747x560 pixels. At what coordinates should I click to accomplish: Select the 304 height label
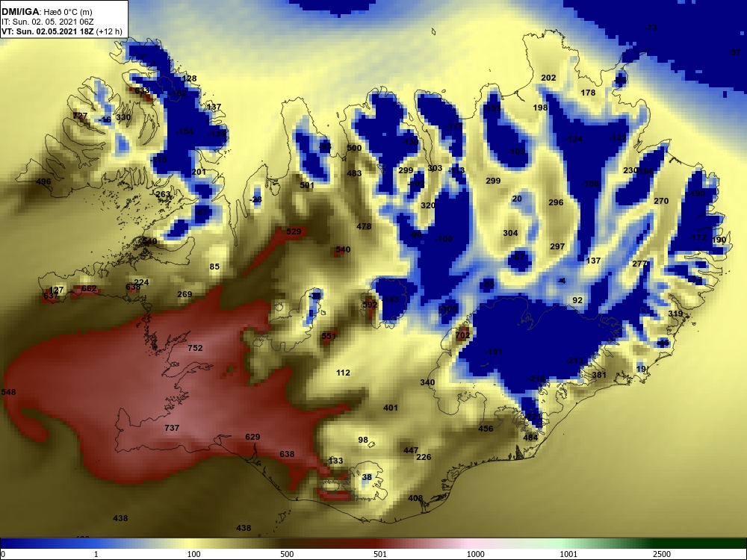tap(510, 233)
